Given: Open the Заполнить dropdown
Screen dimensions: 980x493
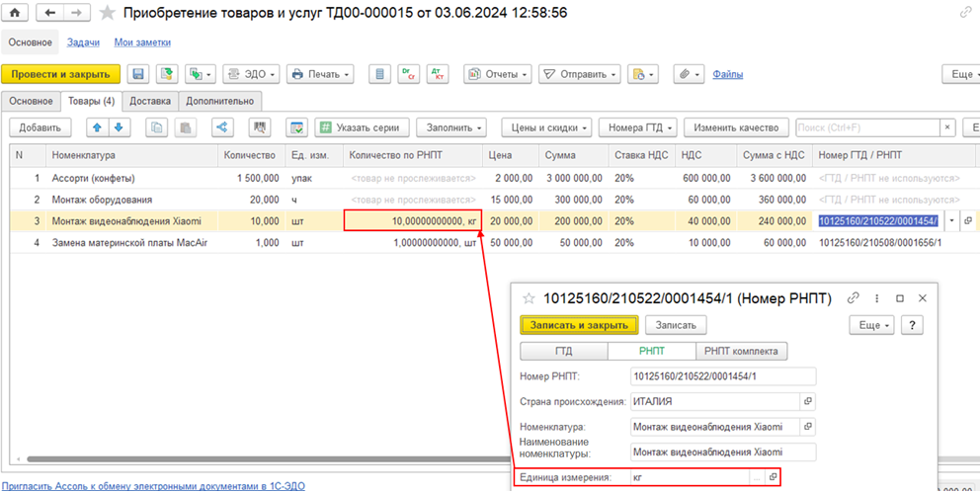Looking at the screenshot, I should tap(452, 127).
